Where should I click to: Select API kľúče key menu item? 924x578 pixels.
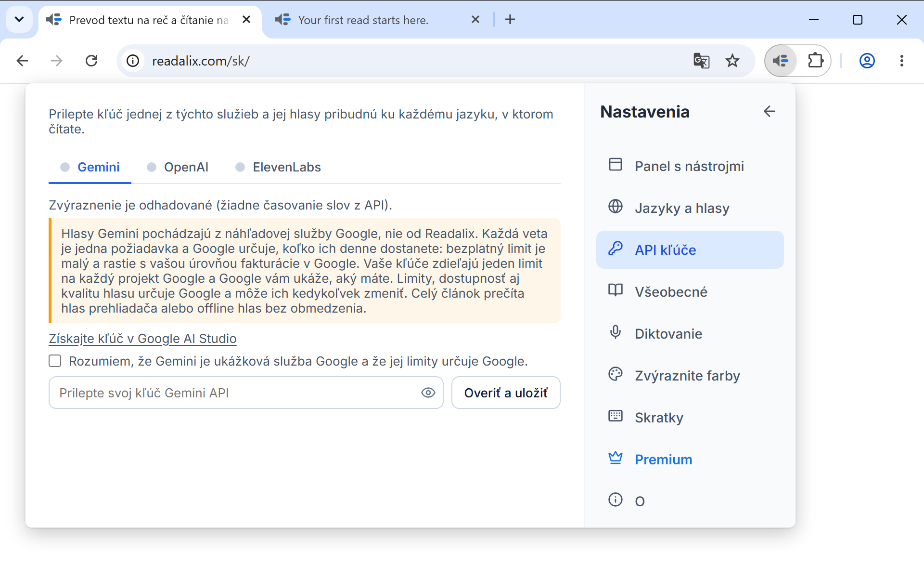click(690, 250)
